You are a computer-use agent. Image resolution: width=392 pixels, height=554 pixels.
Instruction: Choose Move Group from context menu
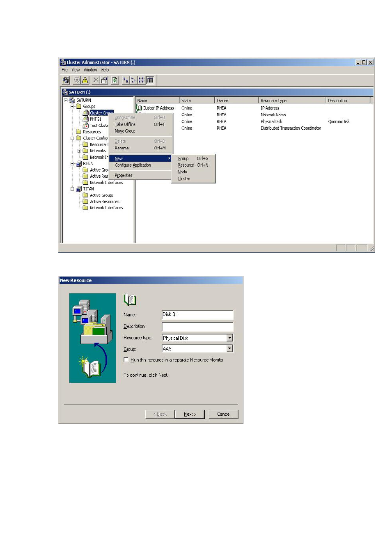point(141,131)
